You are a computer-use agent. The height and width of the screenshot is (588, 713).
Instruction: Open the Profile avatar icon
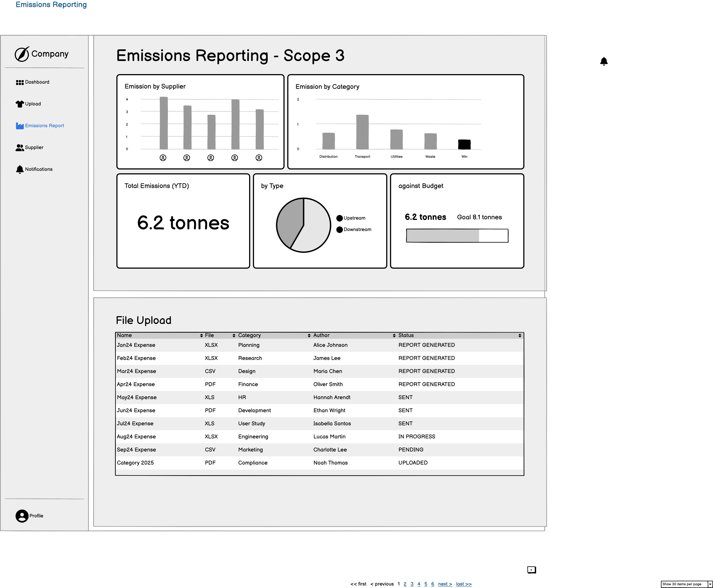tap(22, 516)
